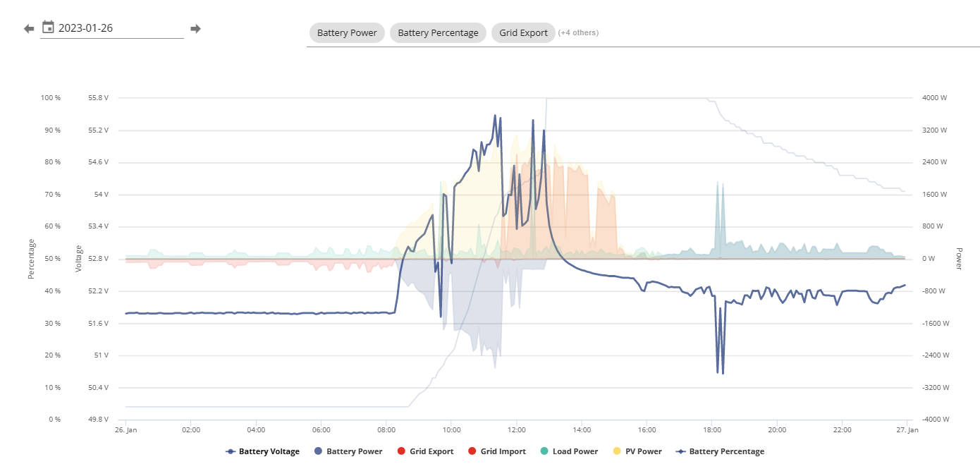
Task: Remove the Battery Power chip
Action: [x=347, y=32]
